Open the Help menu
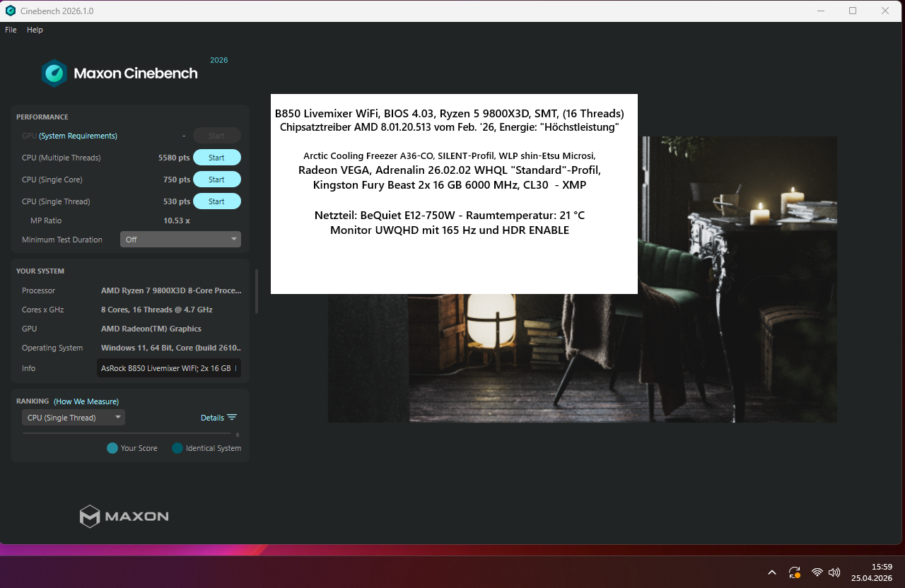 click(x=35, y=30)
